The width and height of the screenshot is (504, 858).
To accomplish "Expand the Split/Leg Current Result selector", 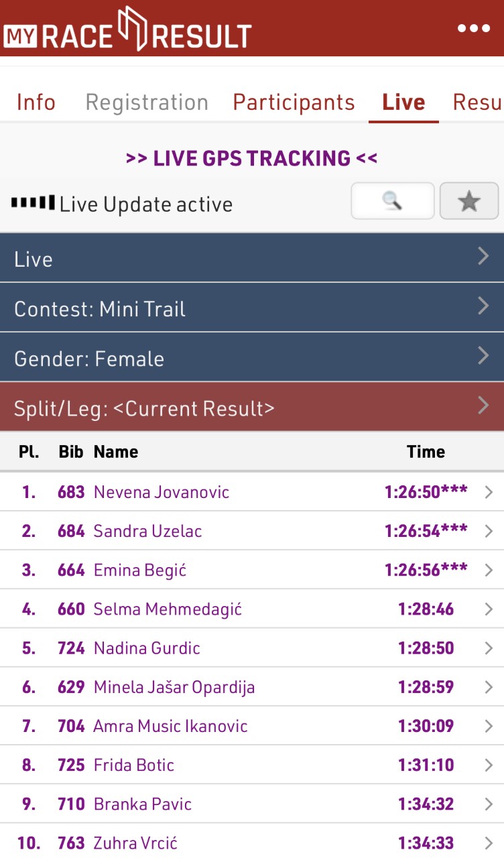I will 252,408.
